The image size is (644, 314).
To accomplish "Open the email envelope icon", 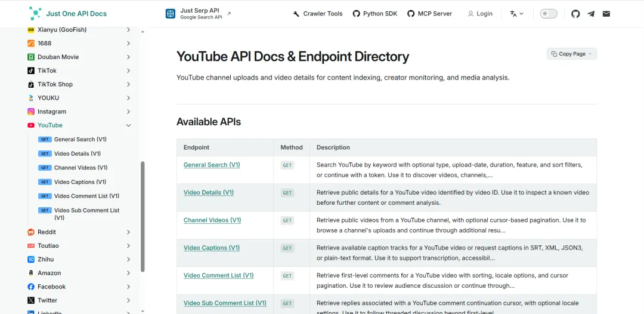I will tap(606, 14).
